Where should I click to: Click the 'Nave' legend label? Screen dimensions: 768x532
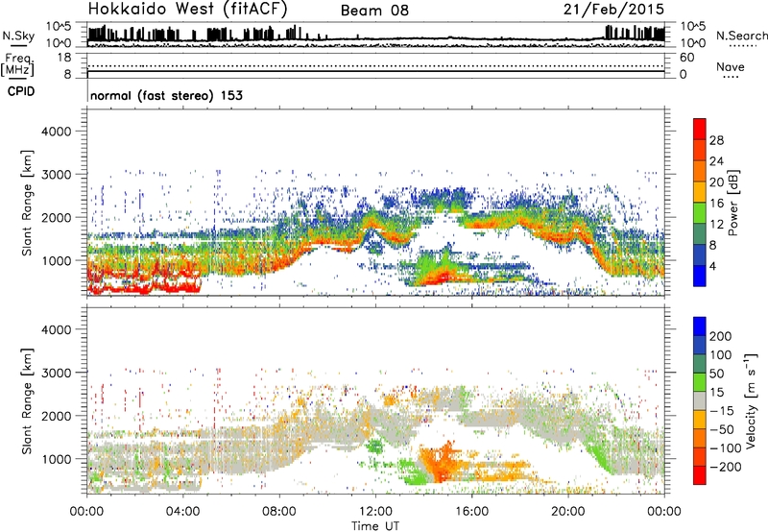click(x=731, y=66)
